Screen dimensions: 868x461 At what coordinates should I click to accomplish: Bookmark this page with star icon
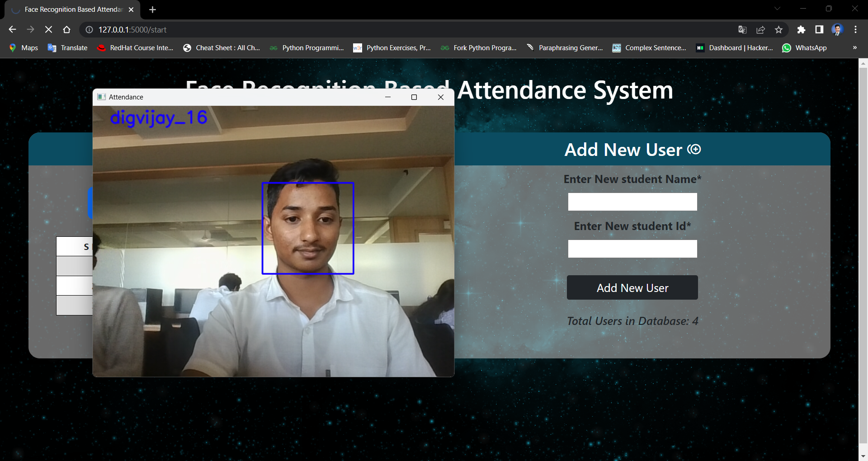tap(778, 29)
